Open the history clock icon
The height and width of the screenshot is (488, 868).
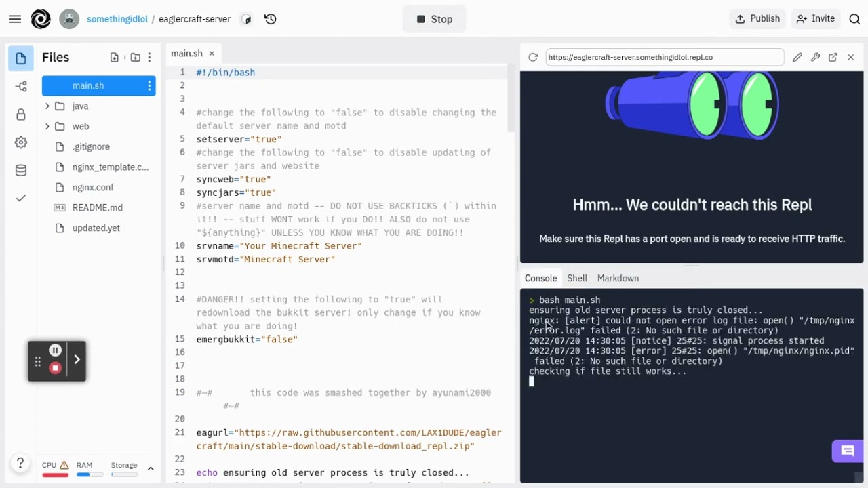(271, 19)
